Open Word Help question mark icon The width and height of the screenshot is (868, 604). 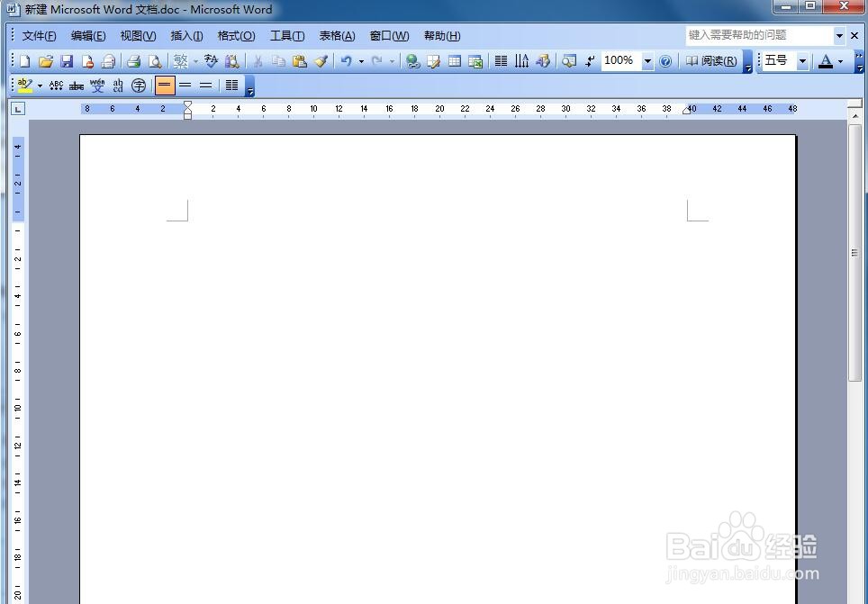[666, 61]
